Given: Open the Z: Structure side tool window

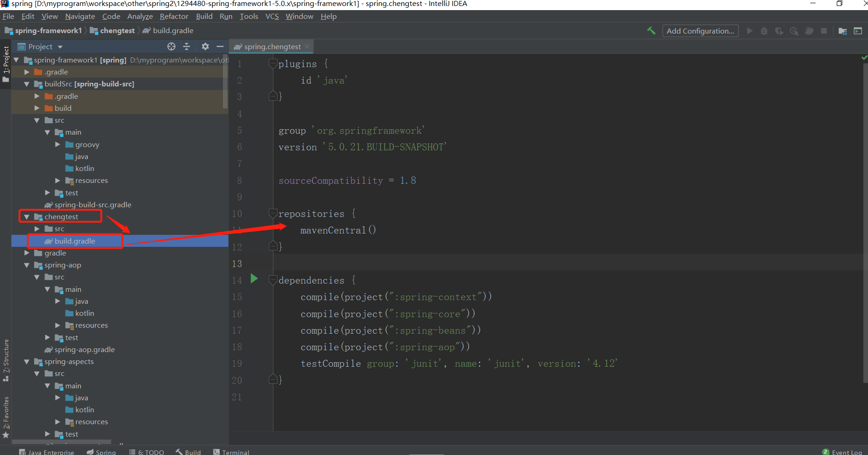Looking at the screenshot, I should click(x=6, y=360).
